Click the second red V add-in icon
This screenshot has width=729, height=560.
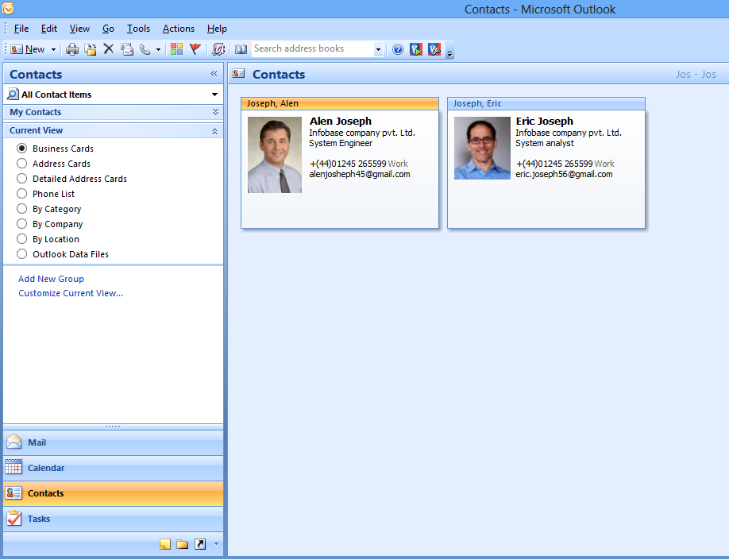434,49
